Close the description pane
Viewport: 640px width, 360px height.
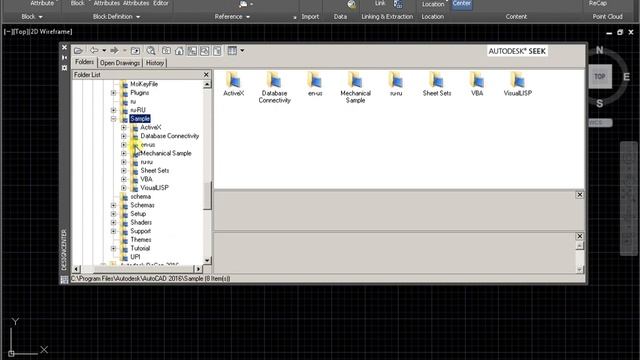tap(579, 236)
